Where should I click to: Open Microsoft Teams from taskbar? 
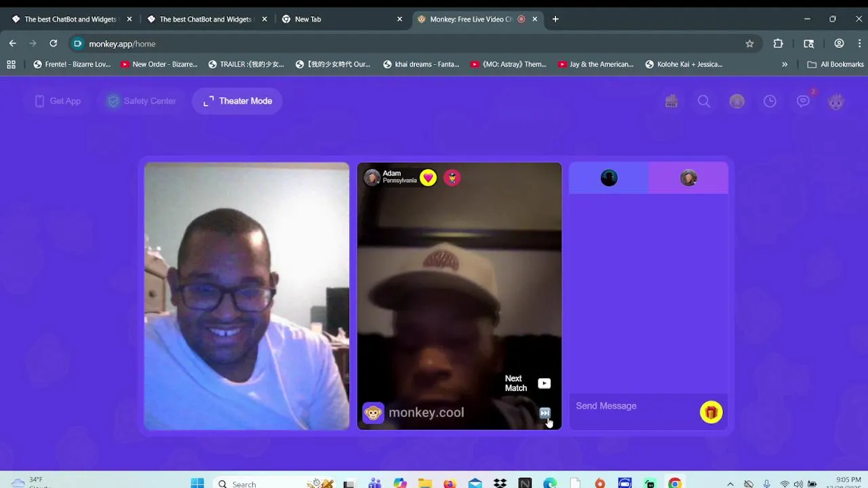374,483
